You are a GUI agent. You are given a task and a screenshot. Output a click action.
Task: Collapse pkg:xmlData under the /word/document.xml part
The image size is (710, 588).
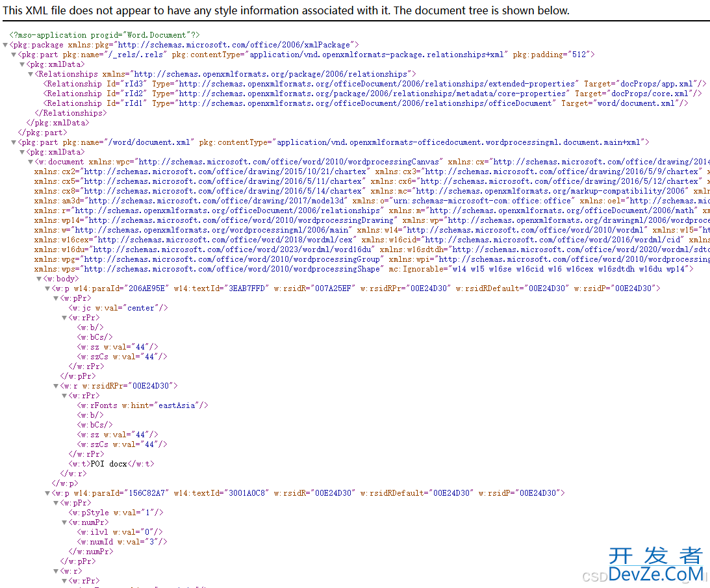[22, 152]
